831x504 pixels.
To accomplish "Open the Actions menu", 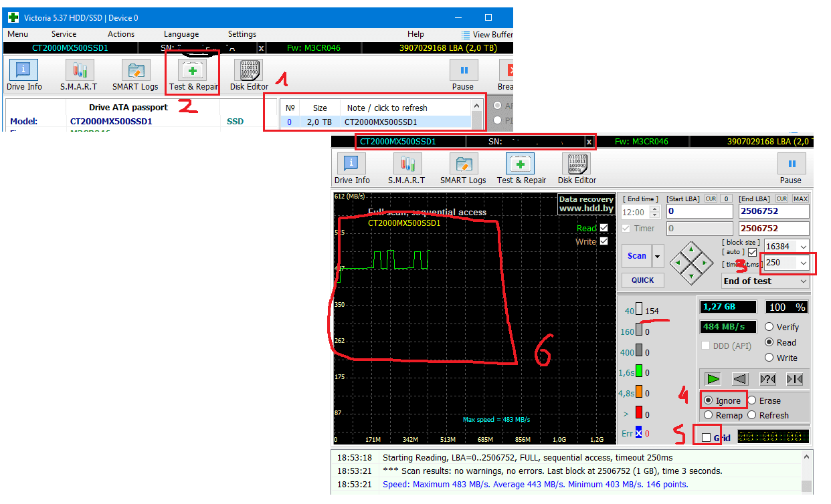I will [x=121, y=34].
